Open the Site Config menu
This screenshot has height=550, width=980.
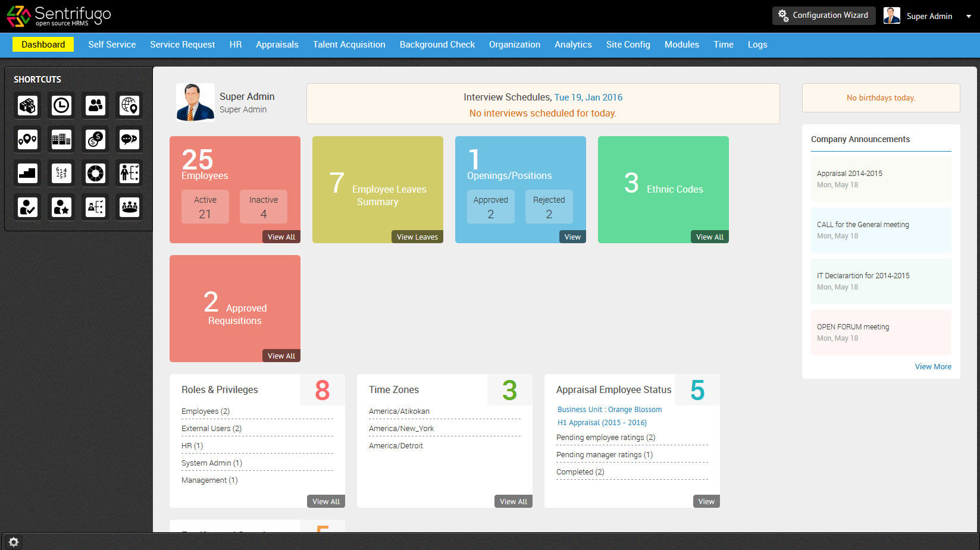pyautogui.click(x=628, y=45)
